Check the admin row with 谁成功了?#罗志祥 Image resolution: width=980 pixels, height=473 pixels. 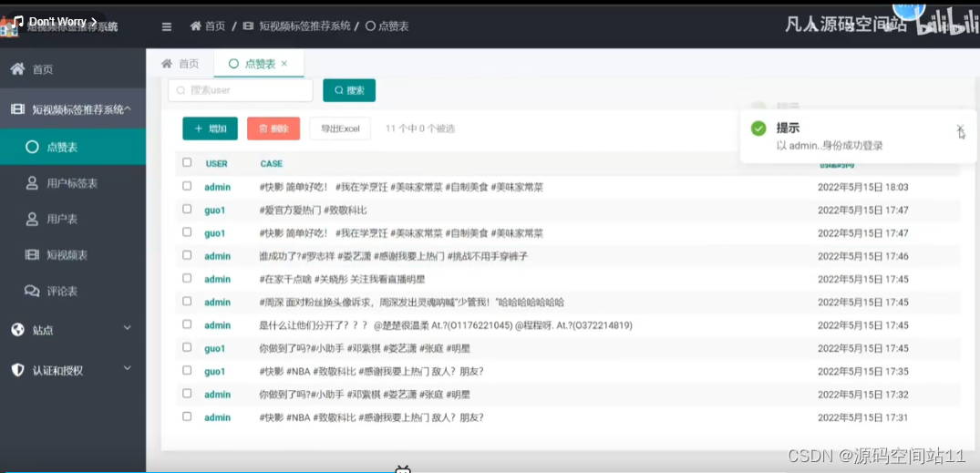click(x=187, y=255)
